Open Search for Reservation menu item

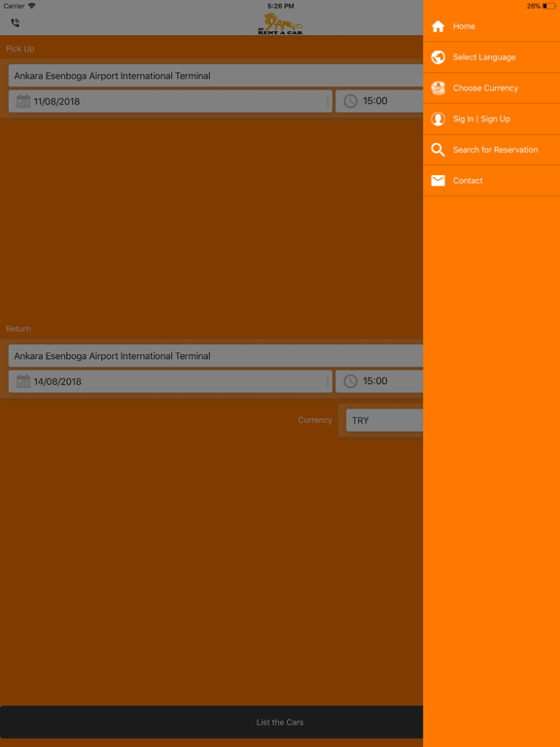(491, 150)
